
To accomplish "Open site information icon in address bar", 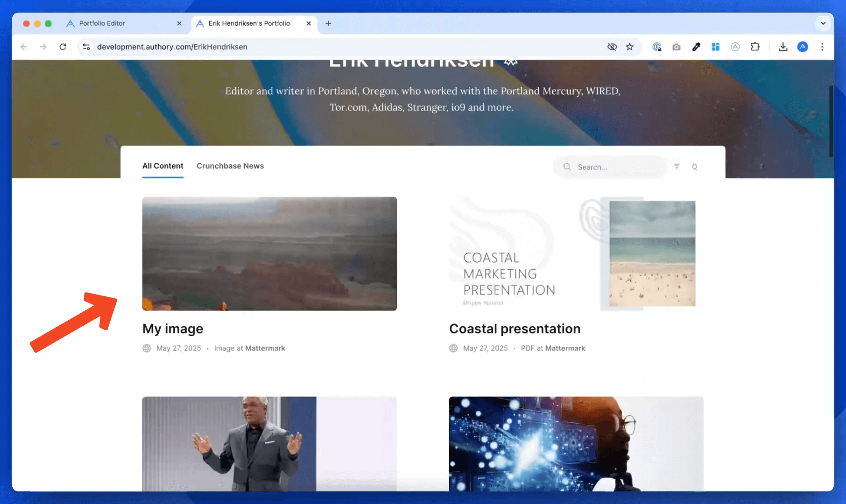I will point(86,47).
